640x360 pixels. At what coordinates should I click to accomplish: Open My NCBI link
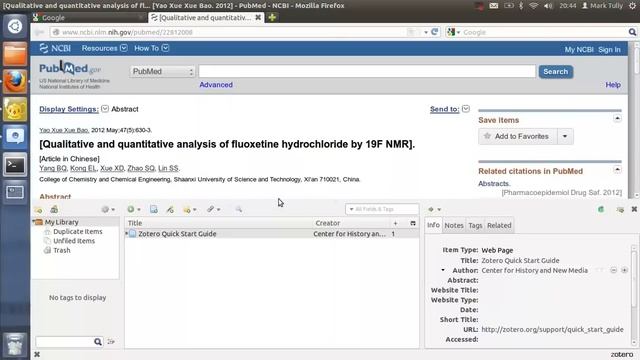click(x=579, y=49)
